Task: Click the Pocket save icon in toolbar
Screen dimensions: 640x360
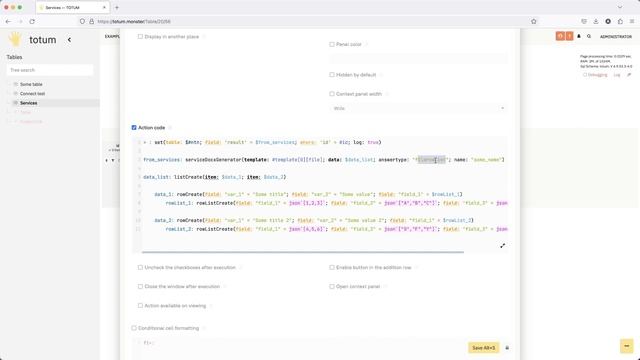Action: pos(584,21)
